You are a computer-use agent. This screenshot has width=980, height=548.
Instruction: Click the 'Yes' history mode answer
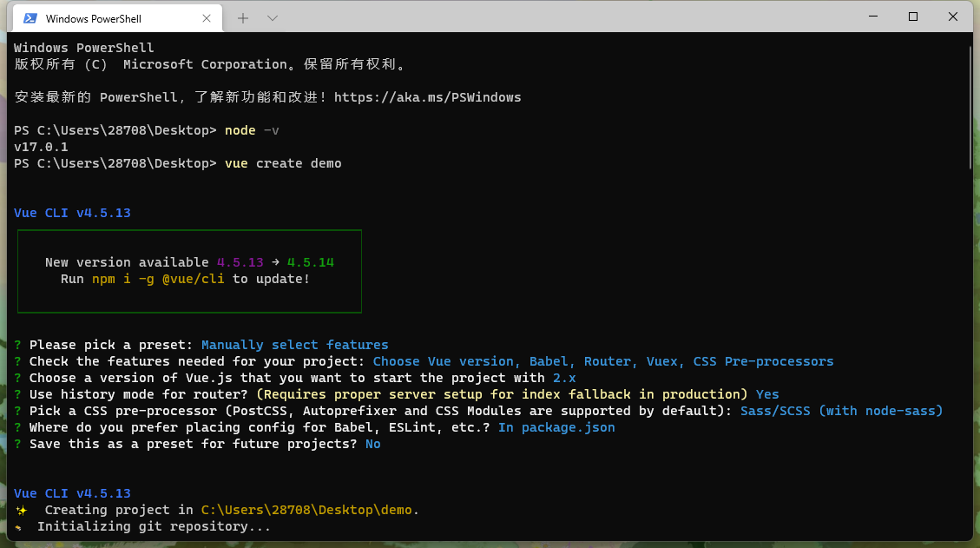point(767,394)
